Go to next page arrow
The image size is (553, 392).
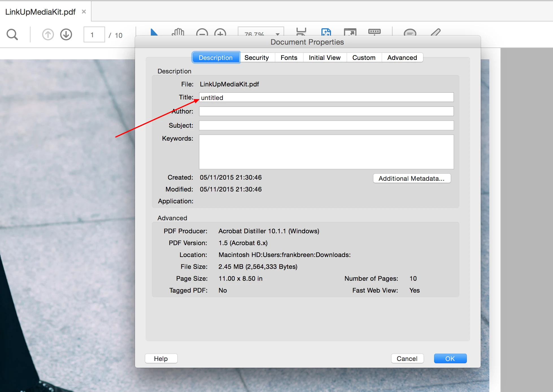[x=66, y=35]
